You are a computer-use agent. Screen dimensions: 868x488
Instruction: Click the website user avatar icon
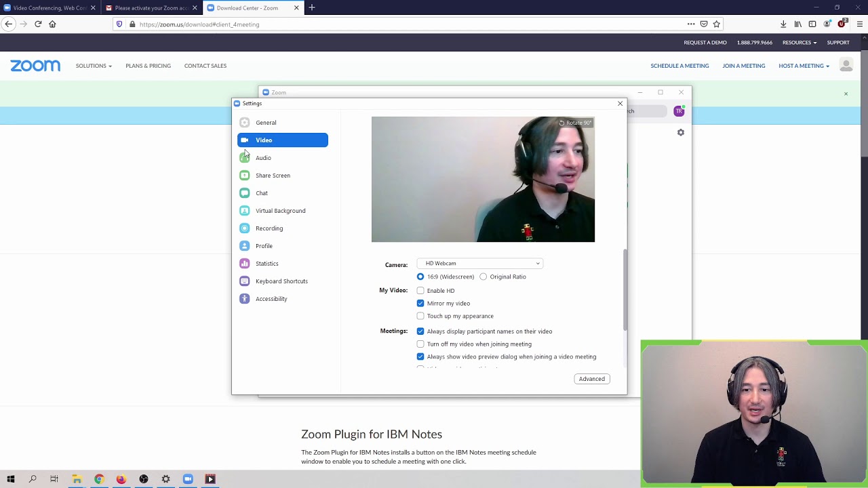tap(846, 65)
